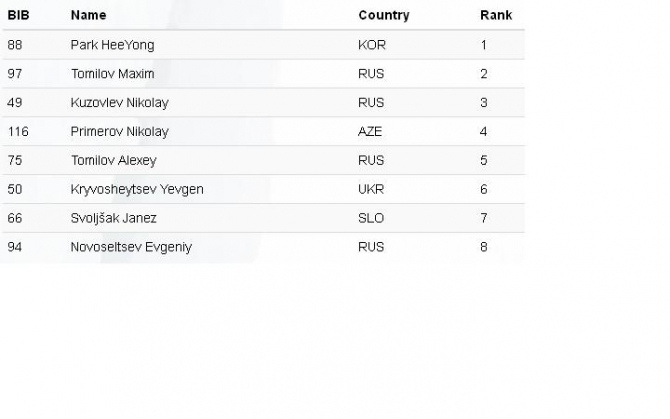Select the SLO country code
Image resolution: width=670 pixels, height=419 pixels.
click(x=370, y=218)
